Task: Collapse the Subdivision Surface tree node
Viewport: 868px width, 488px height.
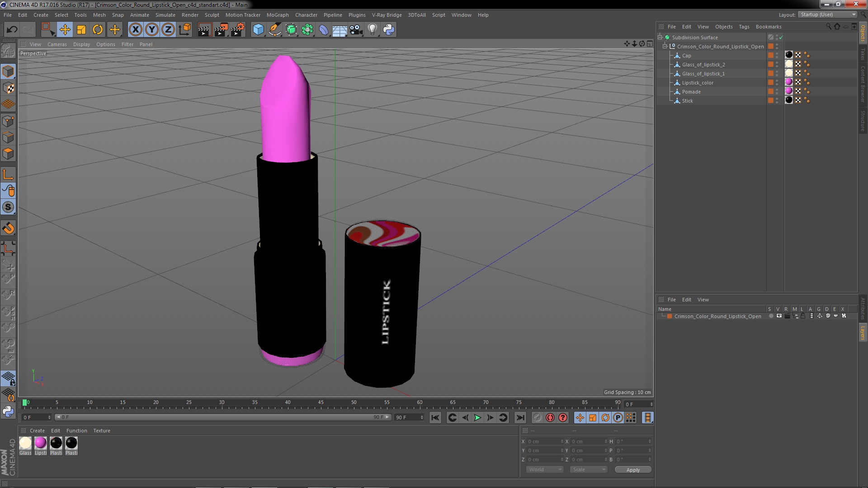Action: (x=660, y=38)
